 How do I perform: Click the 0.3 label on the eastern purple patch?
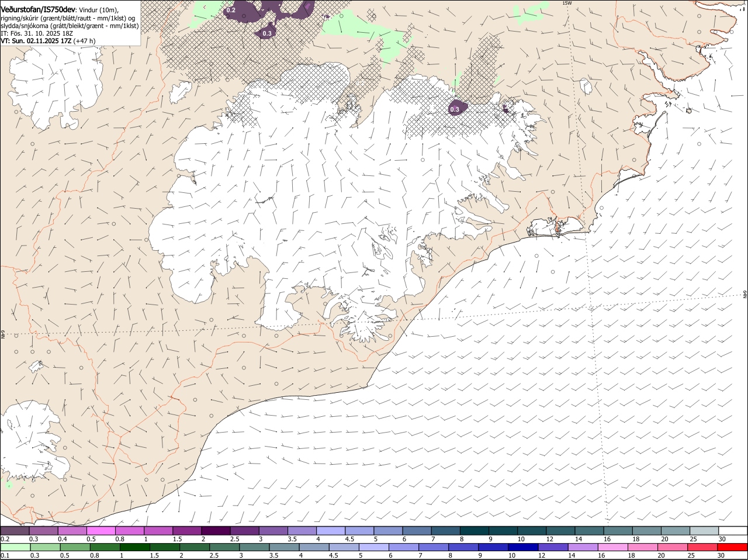[x=455, y=109]
